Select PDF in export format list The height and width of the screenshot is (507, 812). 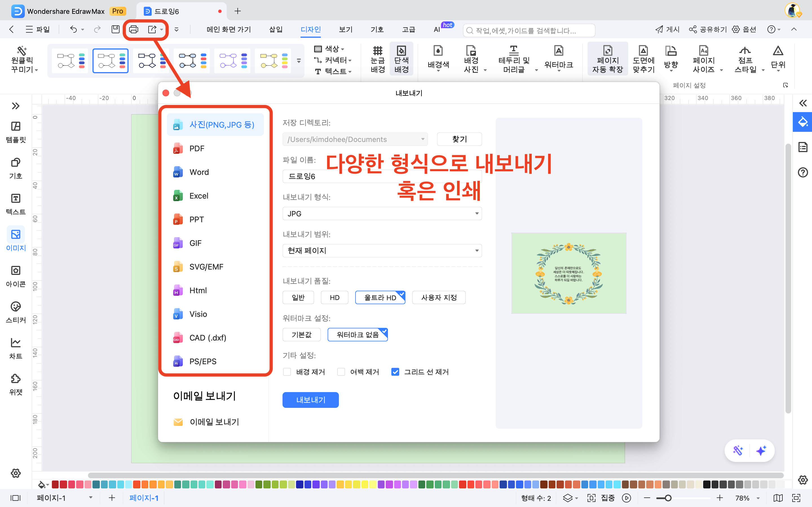pos(197,148)
